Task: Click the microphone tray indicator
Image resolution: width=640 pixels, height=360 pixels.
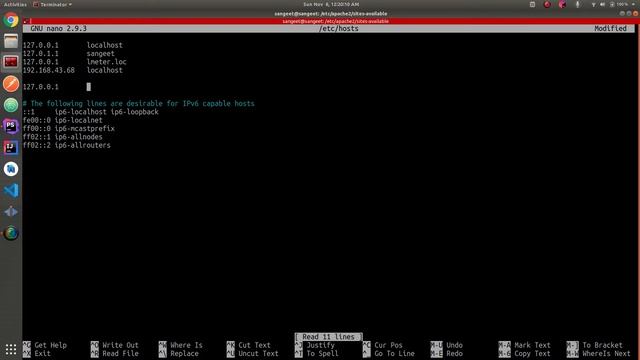Action: pos(578,4)
